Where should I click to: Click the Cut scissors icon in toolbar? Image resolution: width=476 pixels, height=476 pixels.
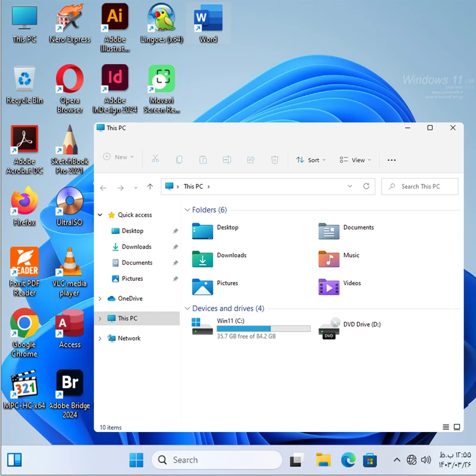[x=155, y=159]
